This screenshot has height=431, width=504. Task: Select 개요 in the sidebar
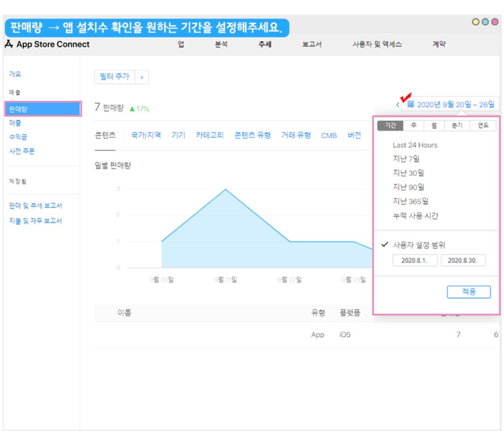[x=15, y=74]
